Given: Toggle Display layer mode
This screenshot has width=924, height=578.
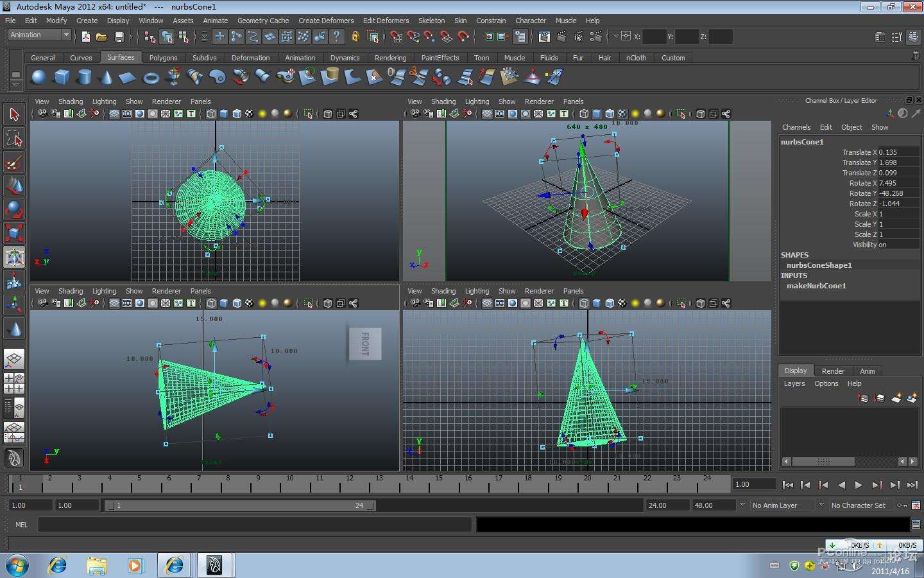Looking at the screenshot, I should tap(795, 371).
